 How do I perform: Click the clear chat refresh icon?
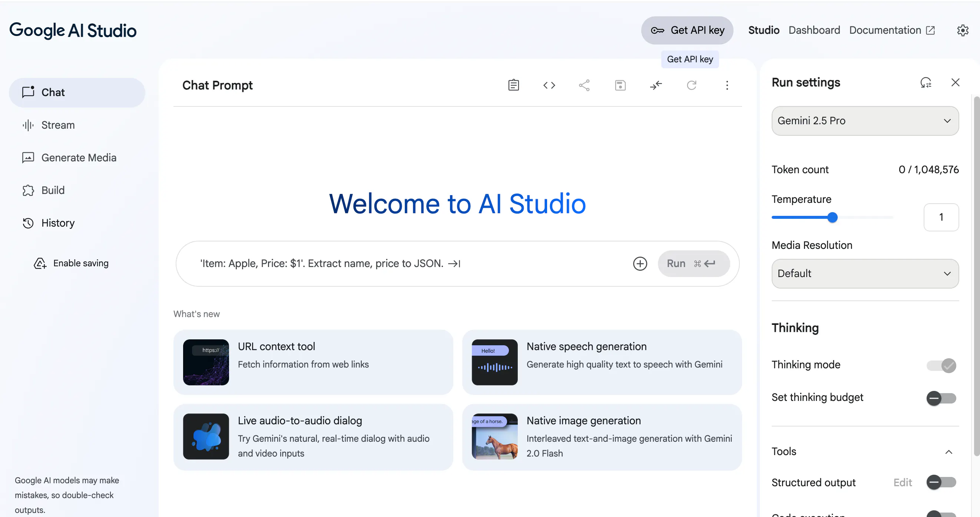coord(692,85)
